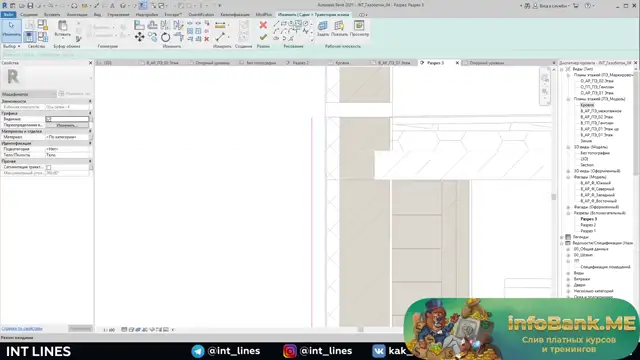Click the Изменить button for Переопределения
Viewport: 640px width, 360px height.
(67, 125)
